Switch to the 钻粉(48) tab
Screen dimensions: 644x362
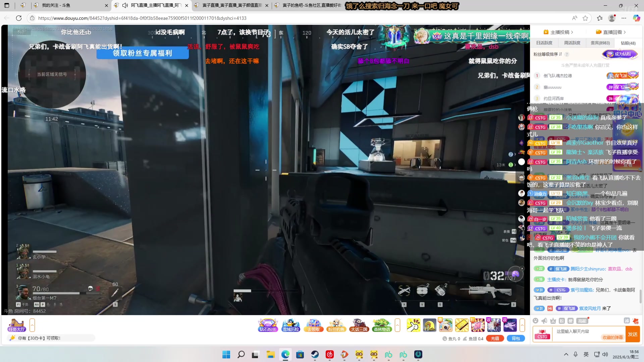click(628, 43)
